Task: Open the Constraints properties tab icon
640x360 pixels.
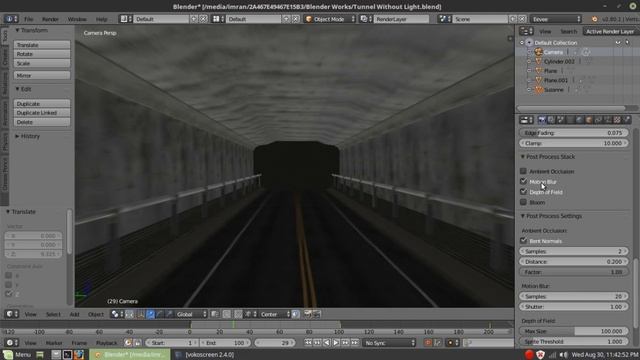Action: click(598, 120)
